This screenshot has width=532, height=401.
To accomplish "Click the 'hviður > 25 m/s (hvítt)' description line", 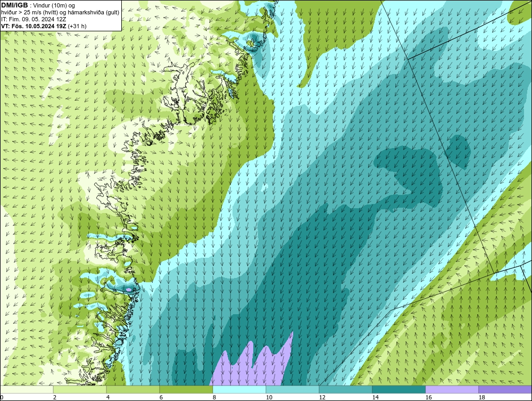I will coord(60,13).
